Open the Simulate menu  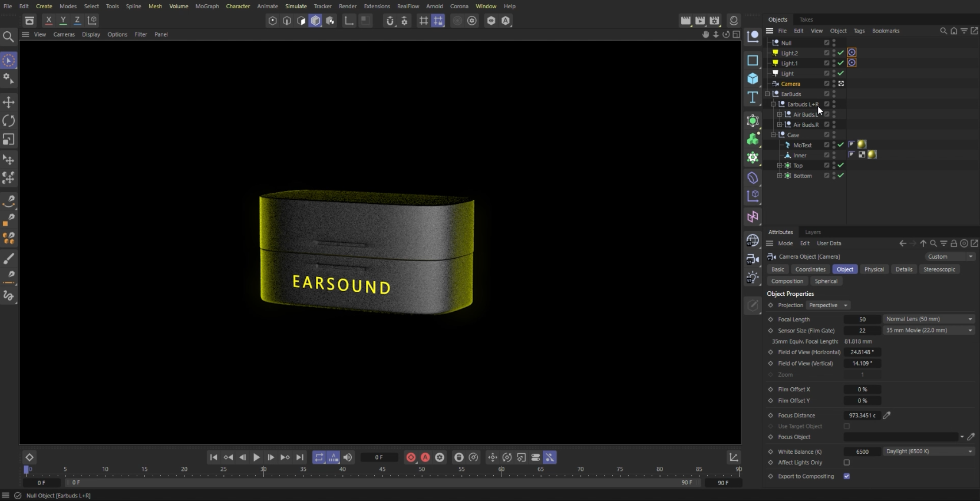click(296, 6)
